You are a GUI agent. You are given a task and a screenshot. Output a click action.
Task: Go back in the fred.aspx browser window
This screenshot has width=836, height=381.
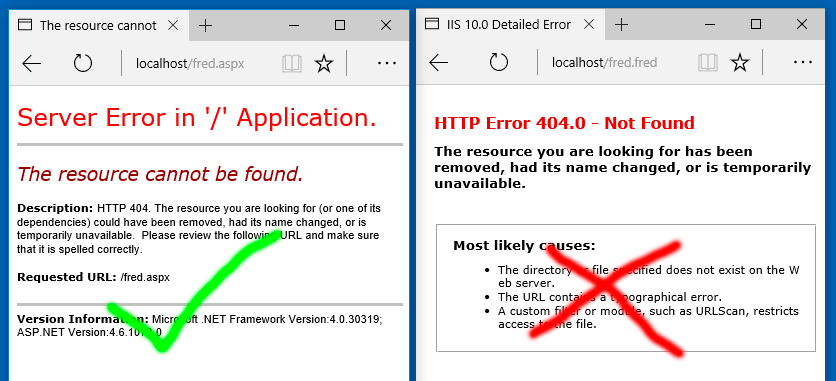coord(31,64)
